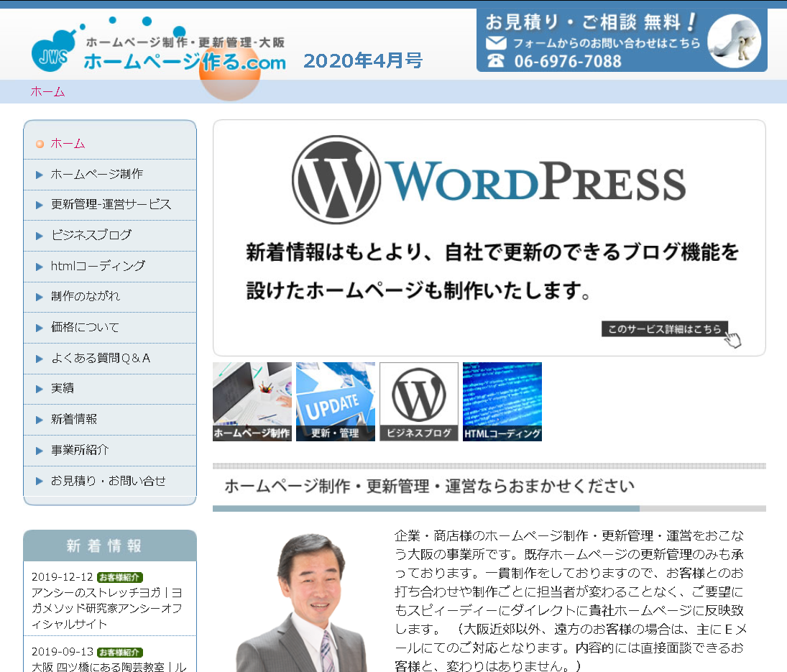Image resolution: width=787 pixels, height=672 pixels.
Task: Click the このサービス詳細はこちら button
Action: 665,329
